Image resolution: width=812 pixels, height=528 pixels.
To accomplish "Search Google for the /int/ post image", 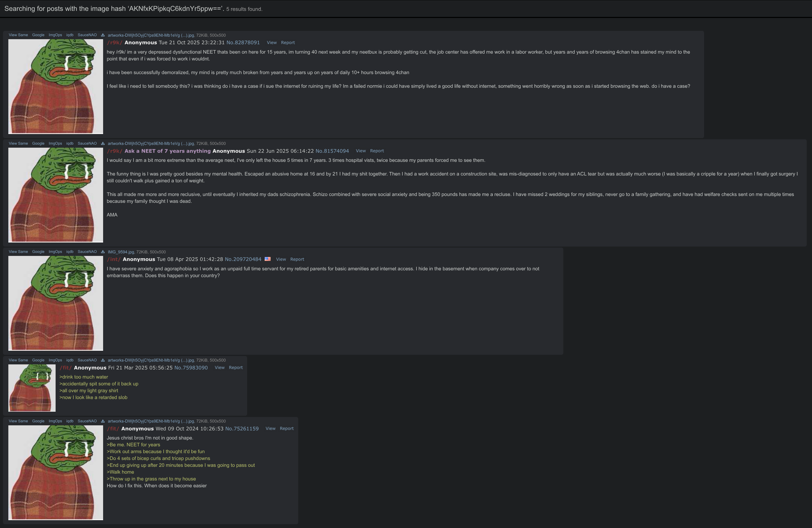I will point(38,252).
